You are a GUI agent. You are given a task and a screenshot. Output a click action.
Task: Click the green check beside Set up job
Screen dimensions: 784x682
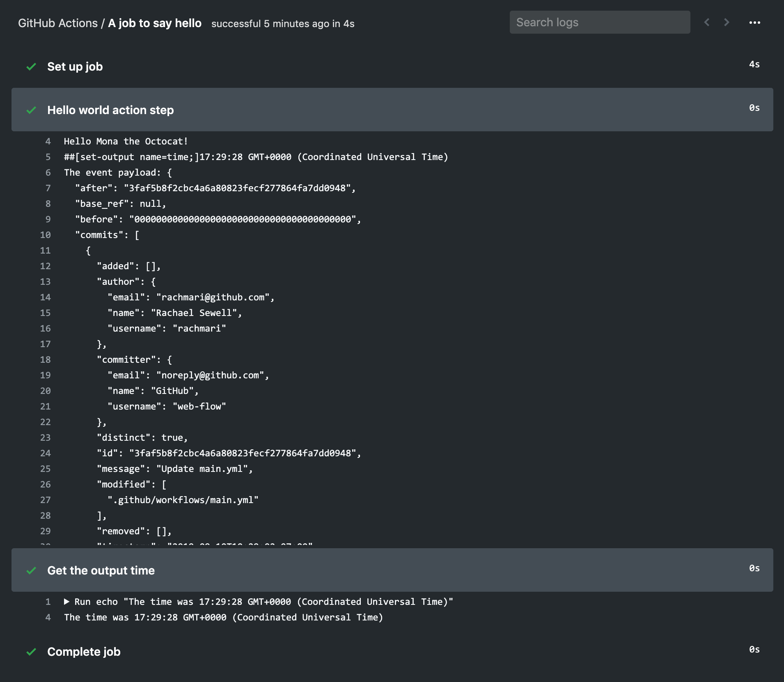click(x=31, y=66)
